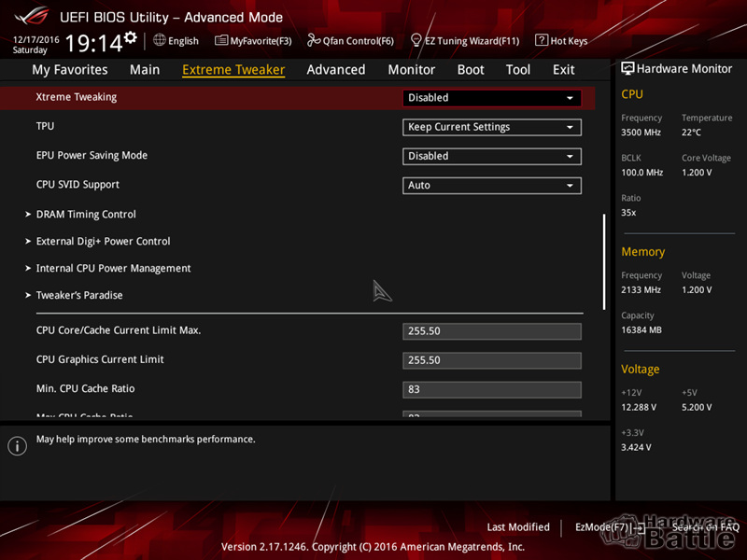Viewport: 747px width, 560px height.
Task: Click the ROG logo in header
Action: (x=32, y=16)
